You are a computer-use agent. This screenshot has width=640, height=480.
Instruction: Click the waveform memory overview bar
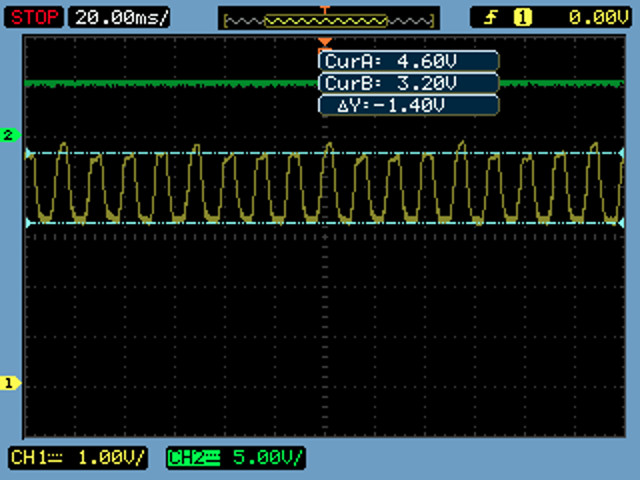click(328, 19)
